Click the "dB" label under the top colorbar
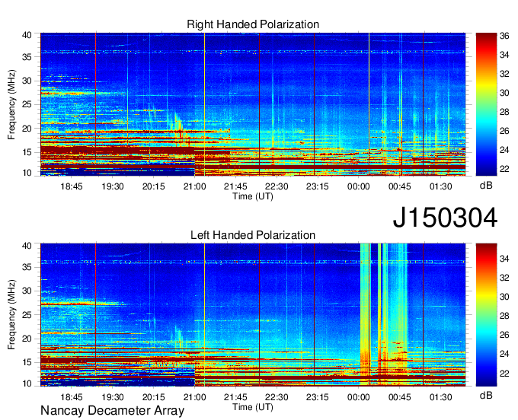This screenshot has width=518, height=420. point(486,186)
